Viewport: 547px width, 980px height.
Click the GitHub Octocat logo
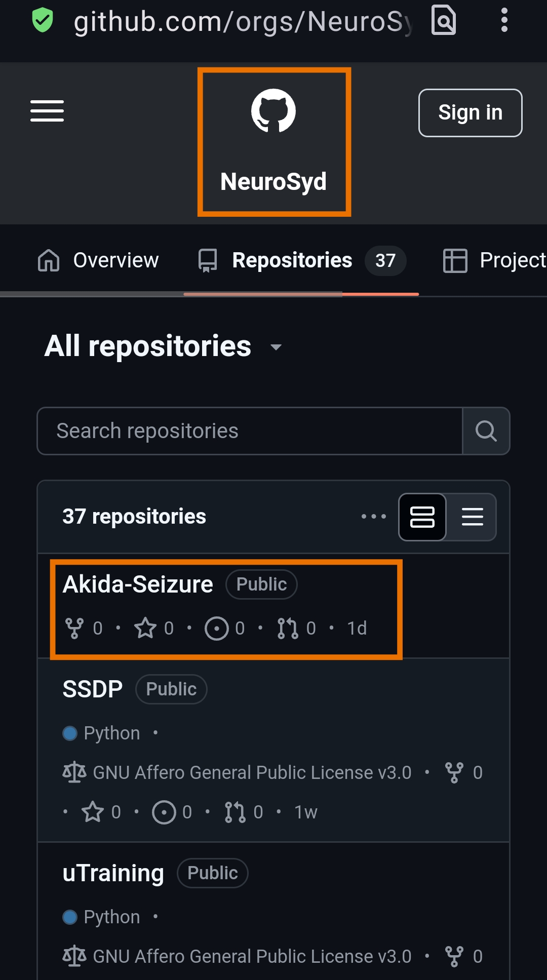pyautogui.click(x=273, y=110)
